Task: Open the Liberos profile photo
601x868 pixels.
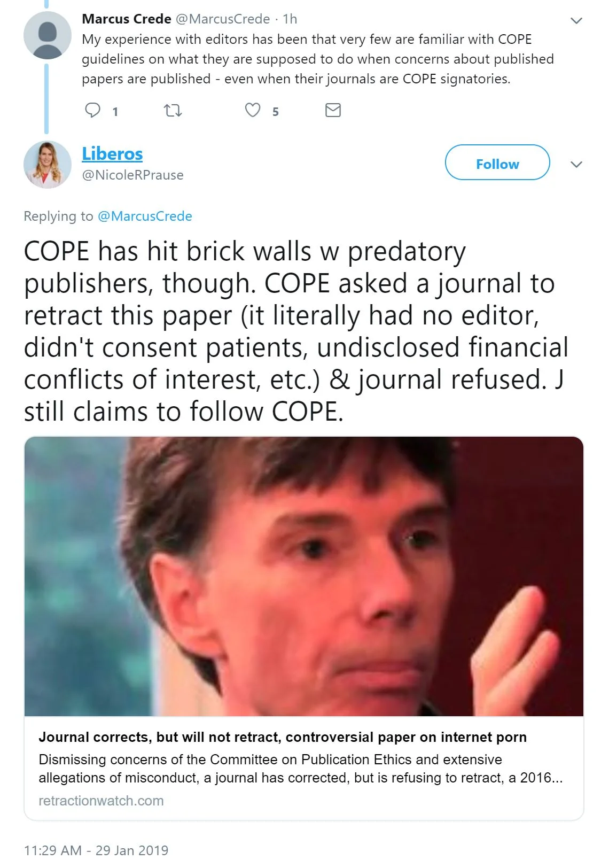Action: [x=48, y=165]
